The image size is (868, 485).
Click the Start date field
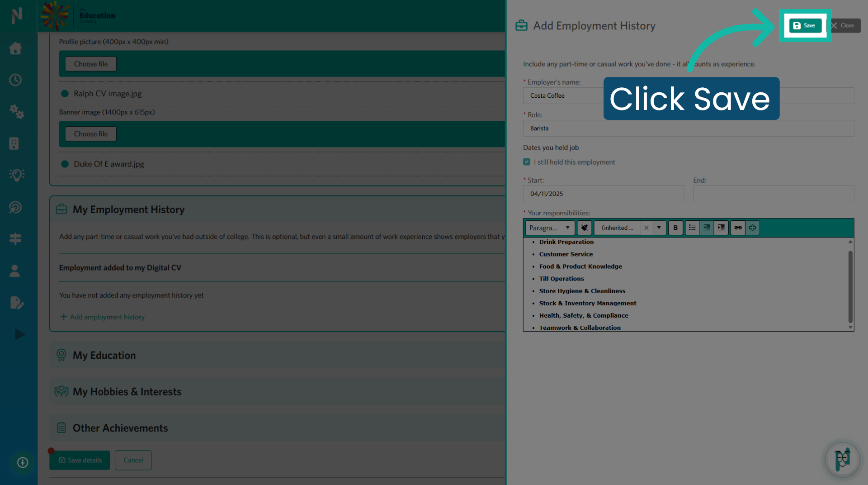[x=604, y=194]
